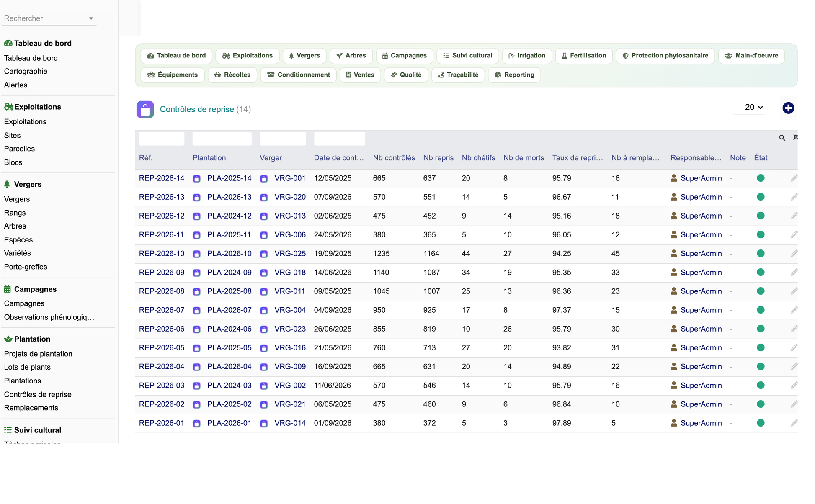Sort by the État column header
The width and height of the screenshot is (815, 504).
point(761,158)
